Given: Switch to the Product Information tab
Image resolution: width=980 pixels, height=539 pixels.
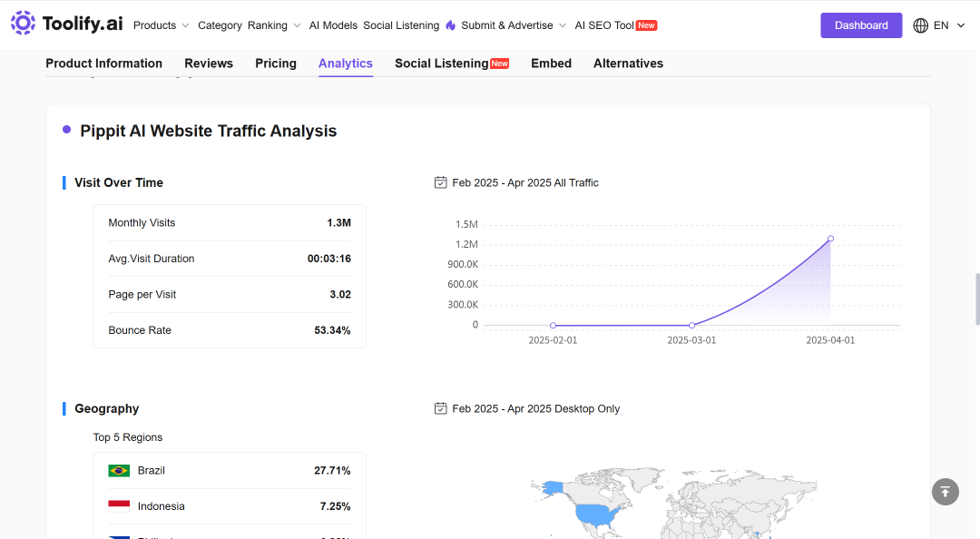Looking at the screenshot, I should point(103,64).
